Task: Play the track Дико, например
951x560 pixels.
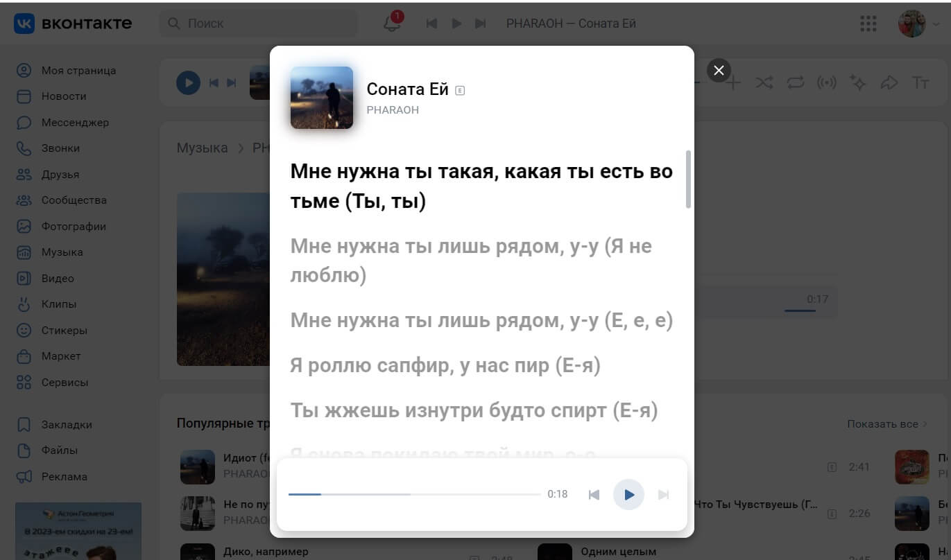Action: pos(198,552)
